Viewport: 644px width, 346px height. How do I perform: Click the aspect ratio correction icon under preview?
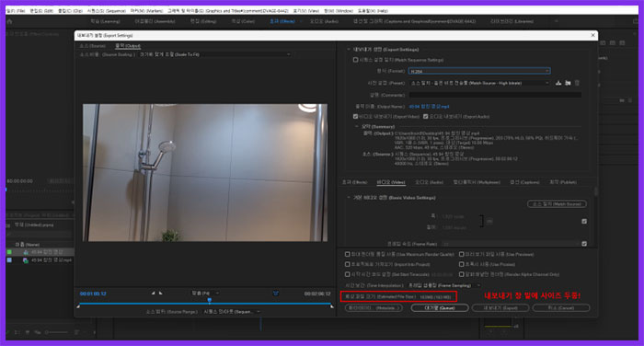pyautogui.click(x=276, y=293)
